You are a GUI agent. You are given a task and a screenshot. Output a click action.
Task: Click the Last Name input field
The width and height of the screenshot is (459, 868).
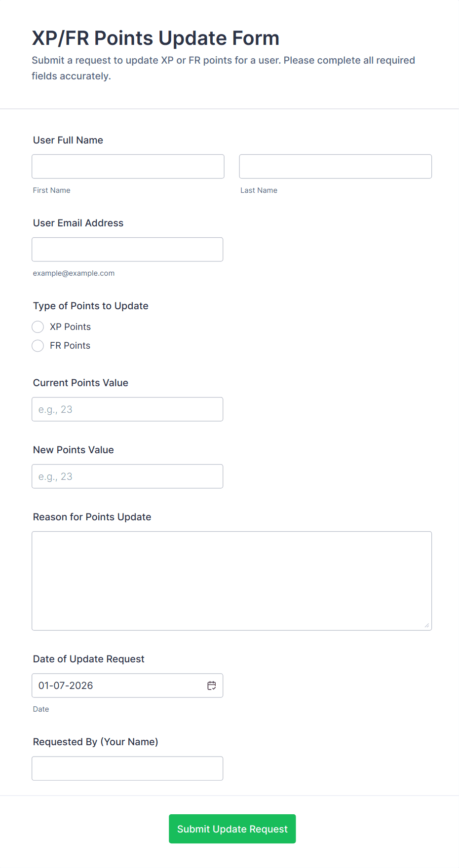point(335,167)
